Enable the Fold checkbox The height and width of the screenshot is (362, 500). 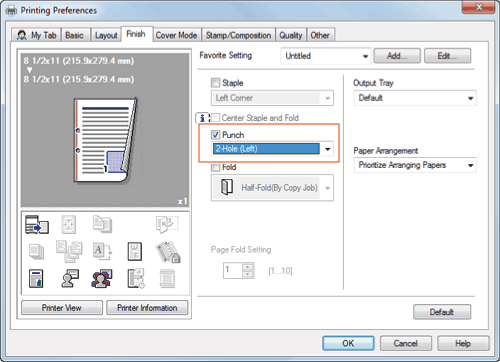pos(215,167)
